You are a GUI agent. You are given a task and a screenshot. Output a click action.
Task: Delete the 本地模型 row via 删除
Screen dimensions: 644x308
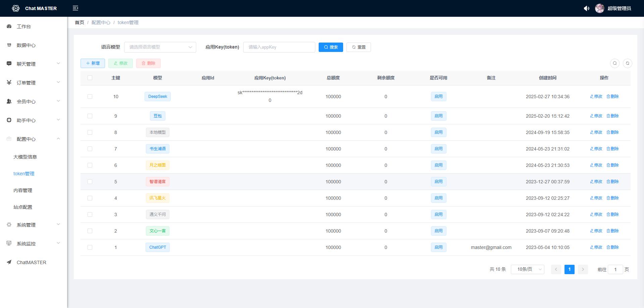click(612, 132)
